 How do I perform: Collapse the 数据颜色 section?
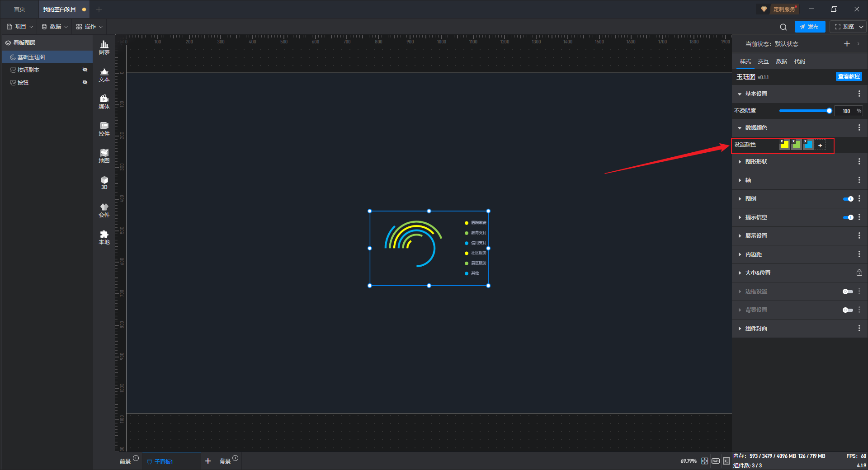pyautogui.click(x=740, y=128)
